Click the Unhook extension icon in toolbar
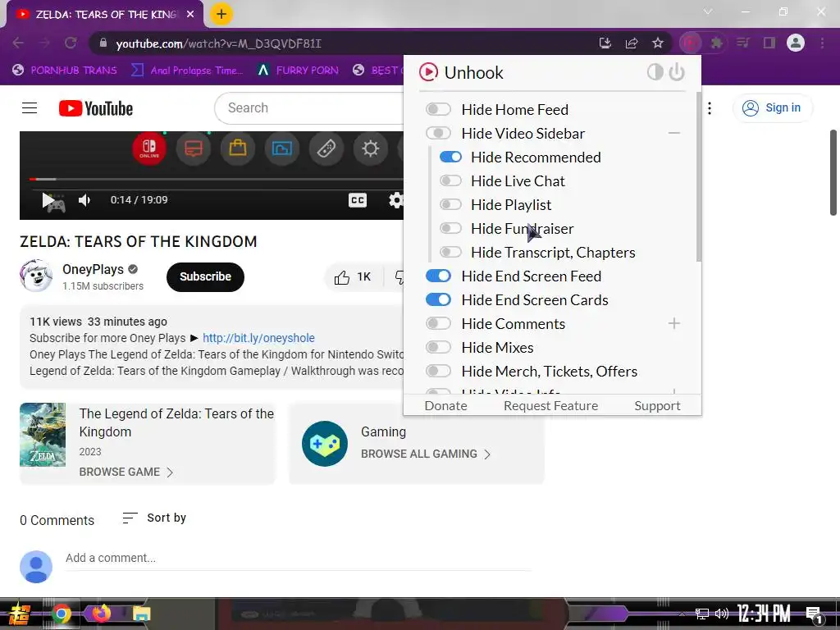Viewport: 840px width, 630px height. click(x=690, y=43)
